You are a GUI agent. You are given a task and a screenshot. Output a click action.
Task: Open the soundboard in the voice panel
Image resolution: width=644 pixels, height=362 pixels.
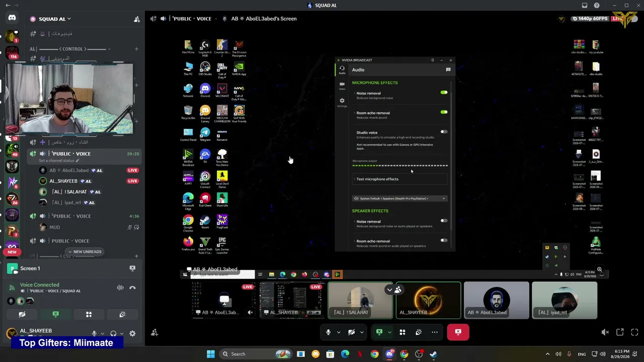(122, 314)
